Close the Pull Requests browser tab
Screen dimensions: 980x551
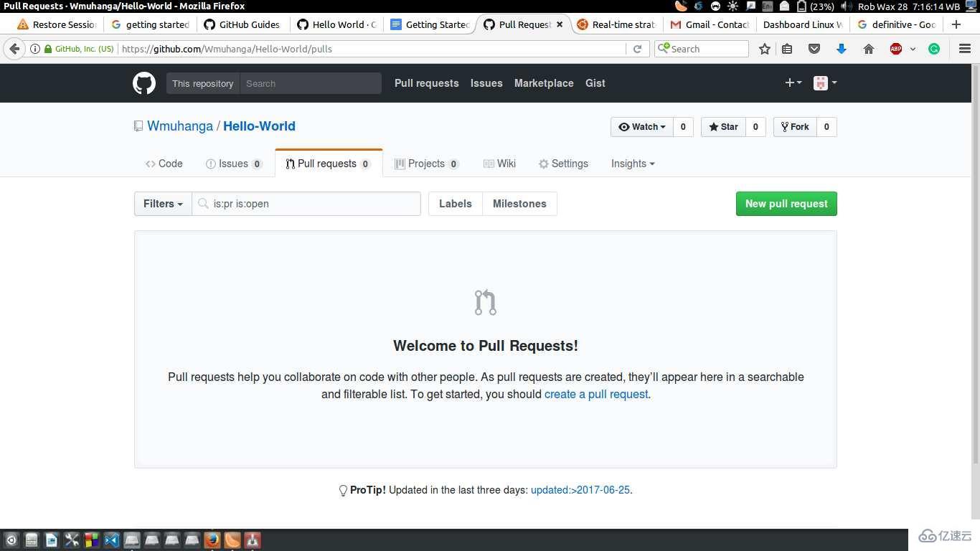pos(560,24)
